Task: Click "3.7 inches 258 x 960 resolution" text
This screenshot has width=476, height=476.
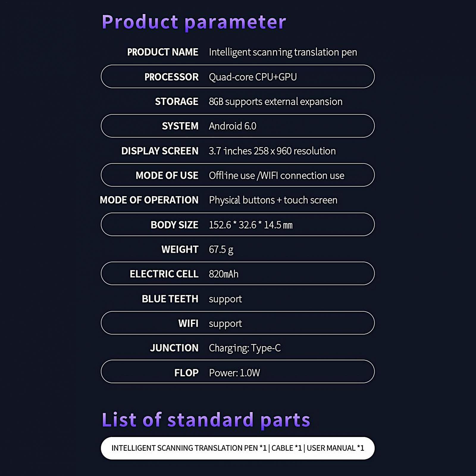Action: click(272, 151)
